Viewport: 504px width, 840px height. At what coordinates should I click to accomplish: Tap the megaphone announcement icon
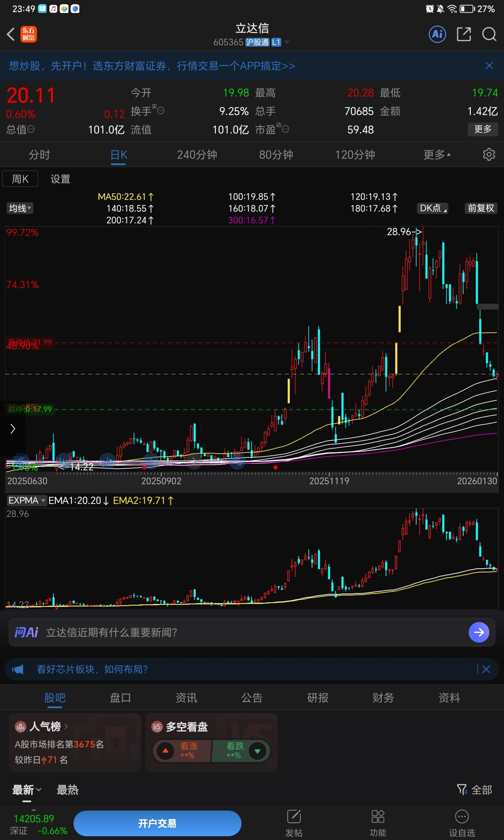(x=18, y=669)
